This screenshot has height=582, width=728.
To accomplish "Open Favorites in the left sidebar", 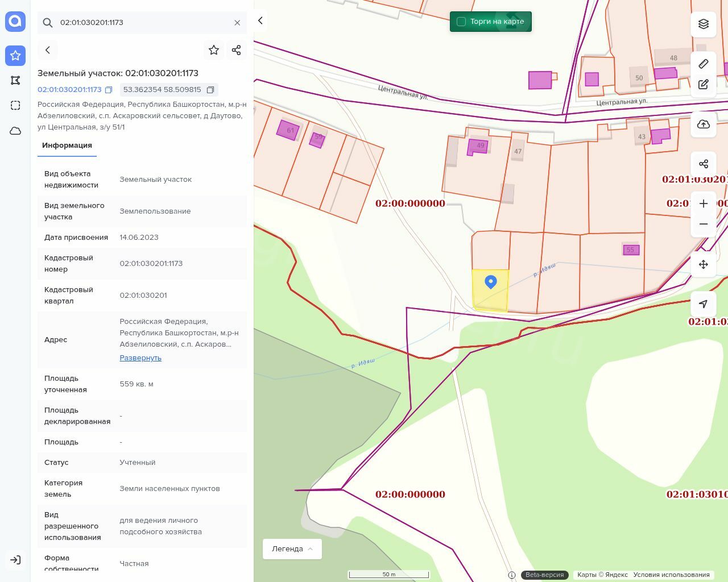I will [15, 56].
